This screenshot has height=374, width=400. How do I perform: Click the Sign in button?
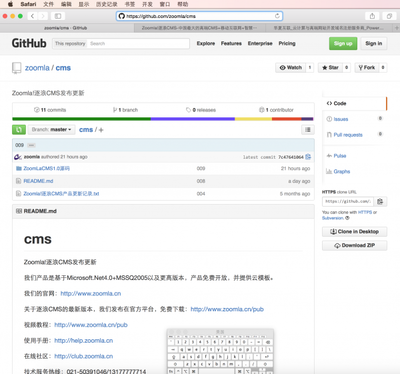click(373, 44)
